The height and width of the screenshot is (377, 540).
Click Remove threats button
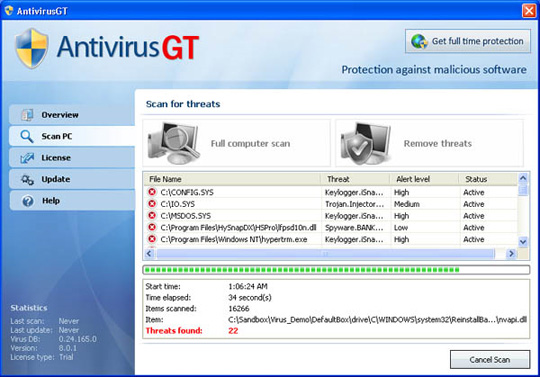tap(429, 143)
